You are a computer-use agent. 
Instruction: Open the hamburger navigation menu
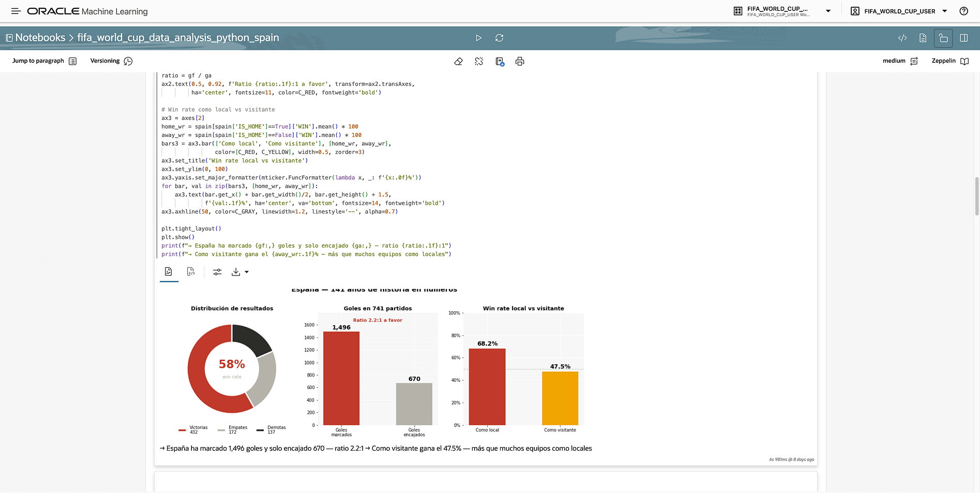point(16,11)
